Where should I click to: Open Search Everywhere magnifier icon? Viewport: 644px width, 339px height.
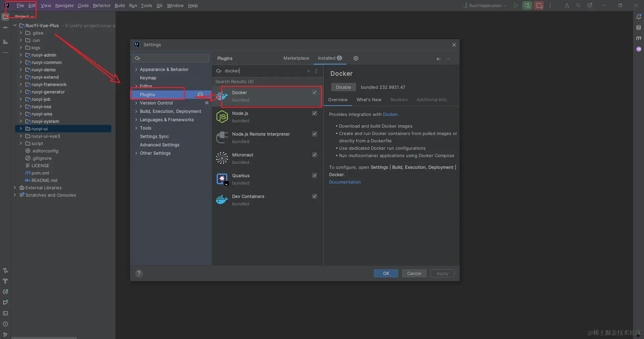pyautogui.click(x=578, y=5)
